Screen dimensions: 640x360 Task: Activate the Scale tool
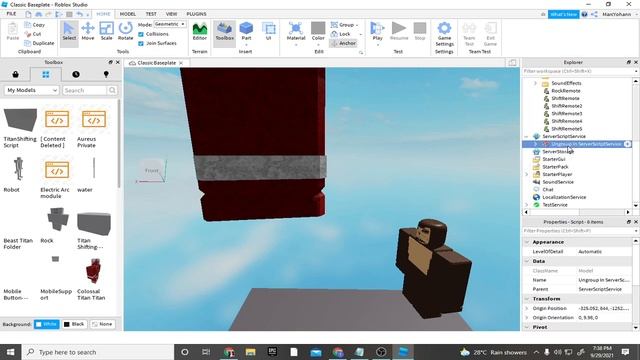coord(107,32)
